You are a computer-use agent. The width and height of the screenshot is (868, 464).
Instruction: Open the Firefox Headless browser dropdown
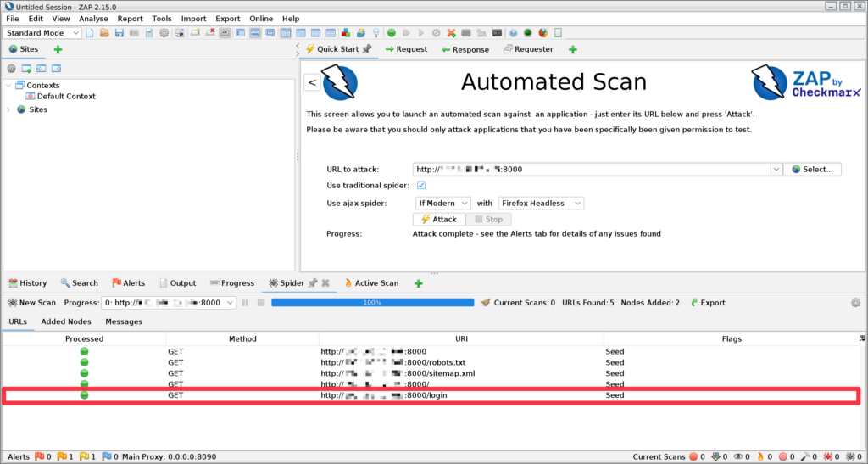click(541, 204)
